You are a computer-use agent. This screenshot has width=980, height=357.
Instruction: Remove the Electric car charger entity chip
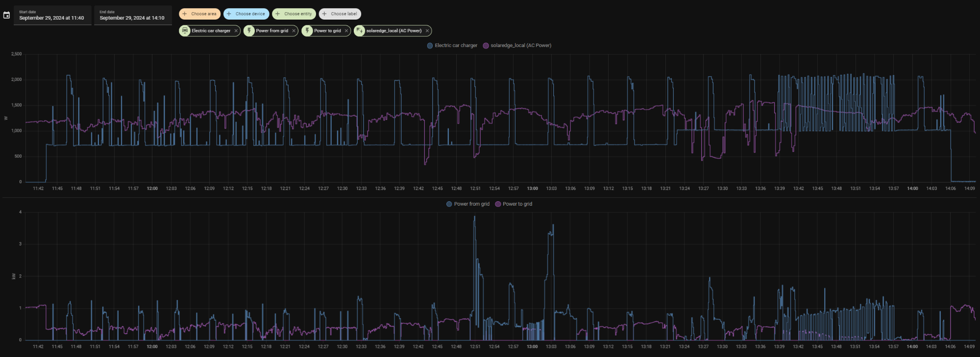pos(236,31)
